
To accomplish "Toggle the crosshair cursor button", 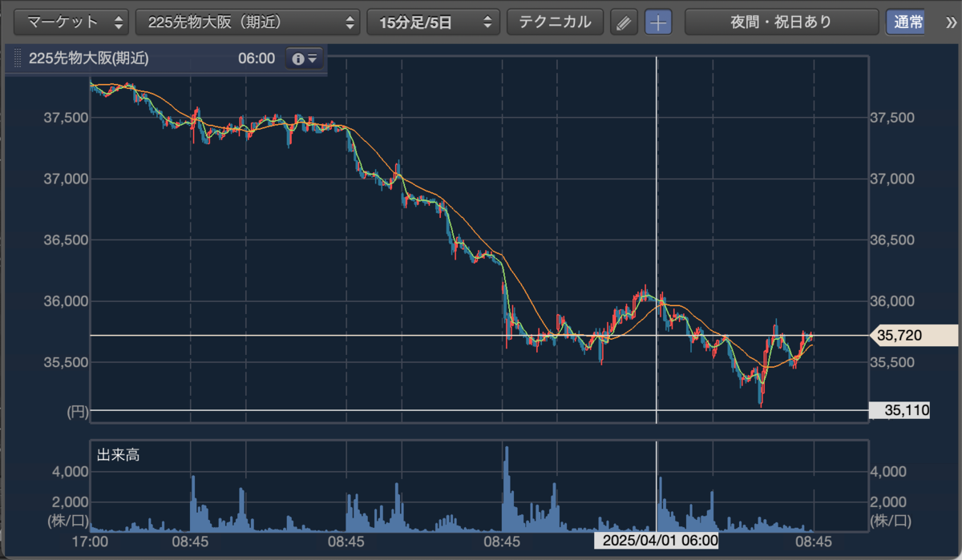I will (658, 22).
